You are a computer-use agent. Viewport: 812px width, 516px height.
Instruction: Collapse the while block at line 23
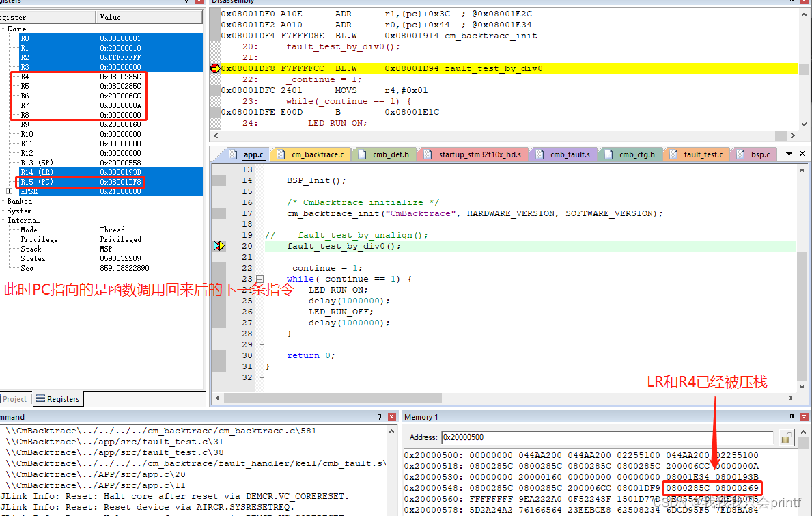click(x=260, y=280)
